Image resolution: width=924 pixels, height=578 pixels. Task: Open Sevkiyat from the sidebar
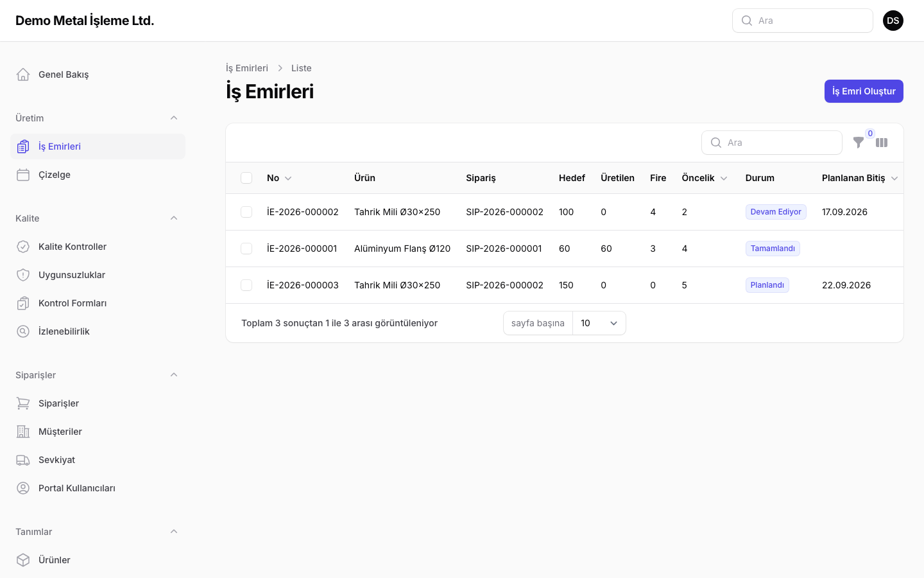[x=98, y=460]
